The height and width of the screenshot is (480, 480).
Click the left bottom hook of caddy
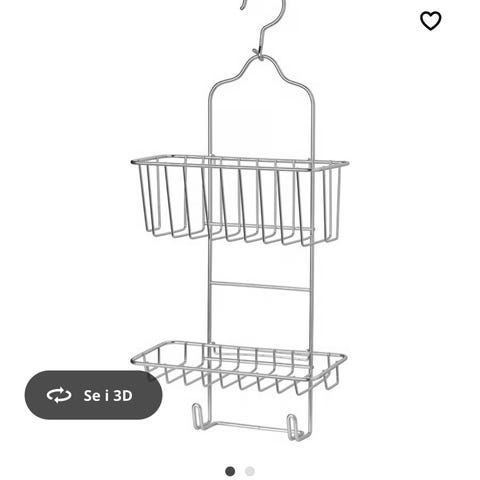(x=197, y=417)
